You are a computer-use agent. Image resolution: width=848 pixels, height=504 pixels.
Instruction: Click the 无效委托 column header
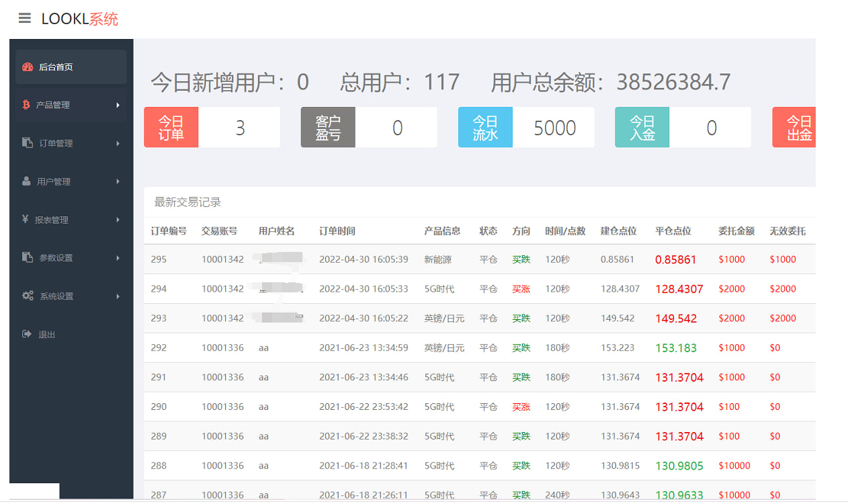(788, 231)
